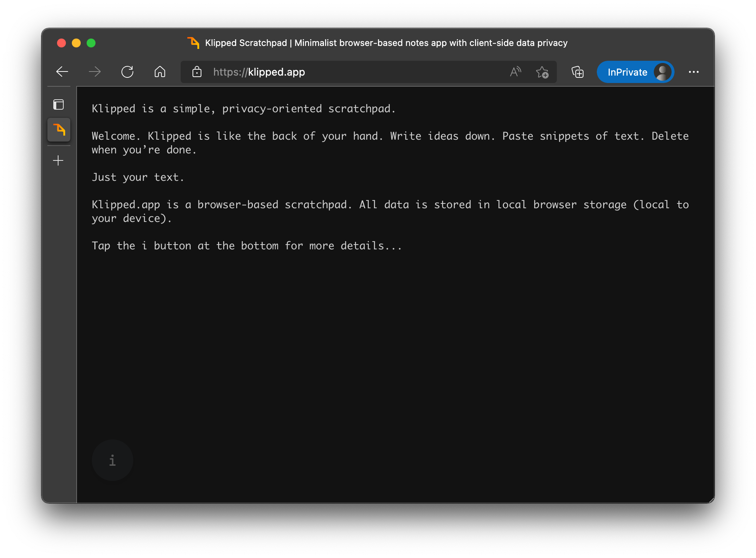Screen dimensions: 756x558
Task: Start Read Aloud from the address bar
Action: click(515, 72)
